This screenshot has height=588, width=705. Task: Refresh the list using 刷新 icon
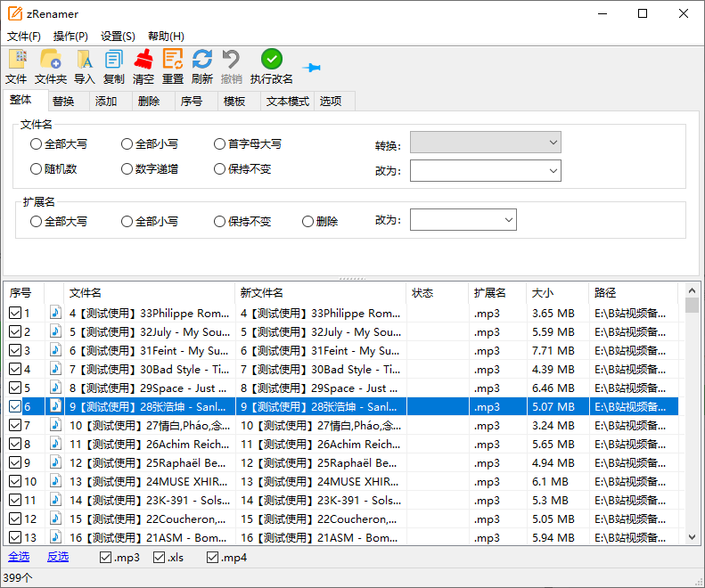click(202, 60)
